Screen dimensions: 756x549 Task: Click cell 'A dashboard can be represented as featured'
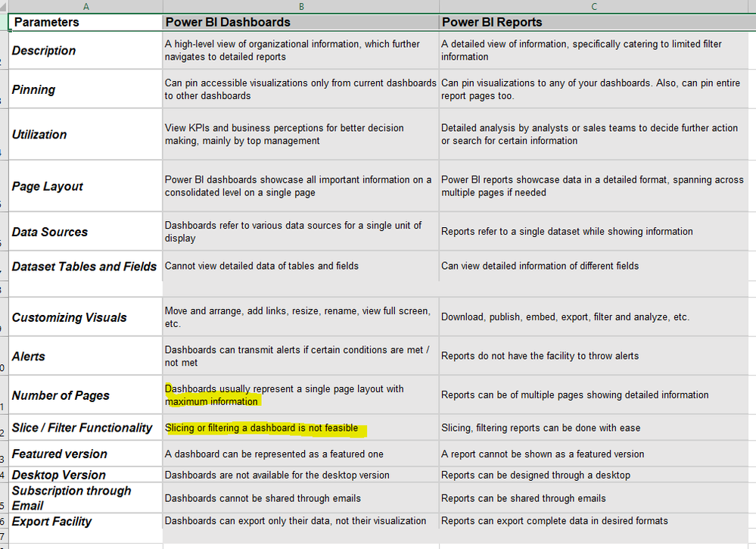(x=301, y=454)
